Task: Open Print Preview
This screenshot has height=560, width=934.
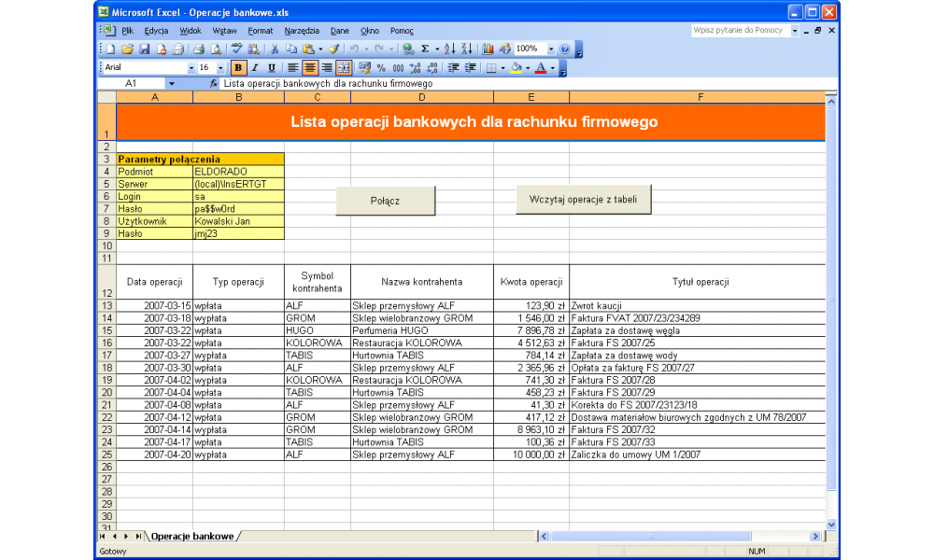Action: 216,49
